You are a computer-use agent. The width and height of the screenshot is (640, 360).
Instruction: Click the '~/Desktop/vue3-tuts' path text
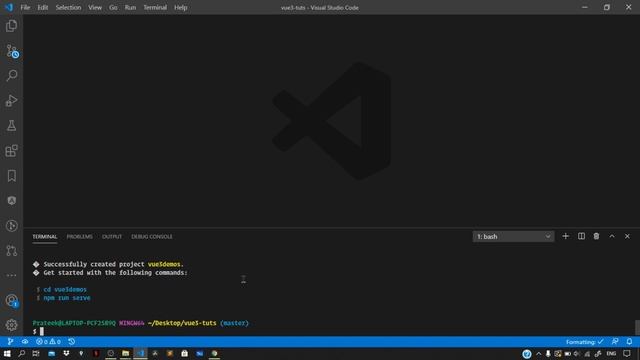182,323
